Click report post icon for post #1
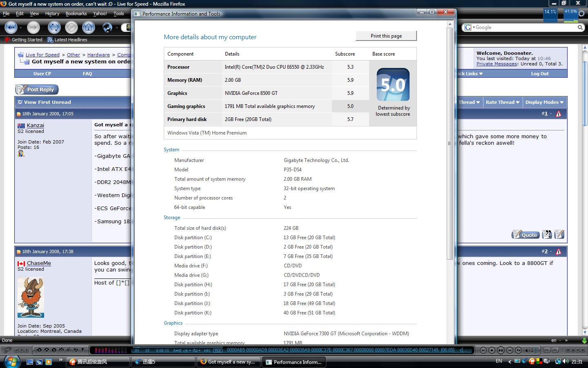This screenshot has width=588, height=368. [x=558, y=114]
